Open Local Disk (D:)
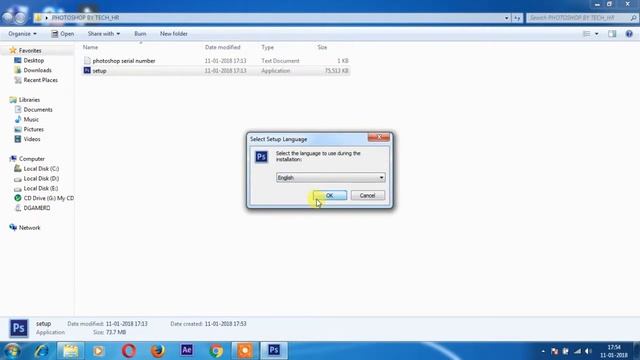 point(41,178)
